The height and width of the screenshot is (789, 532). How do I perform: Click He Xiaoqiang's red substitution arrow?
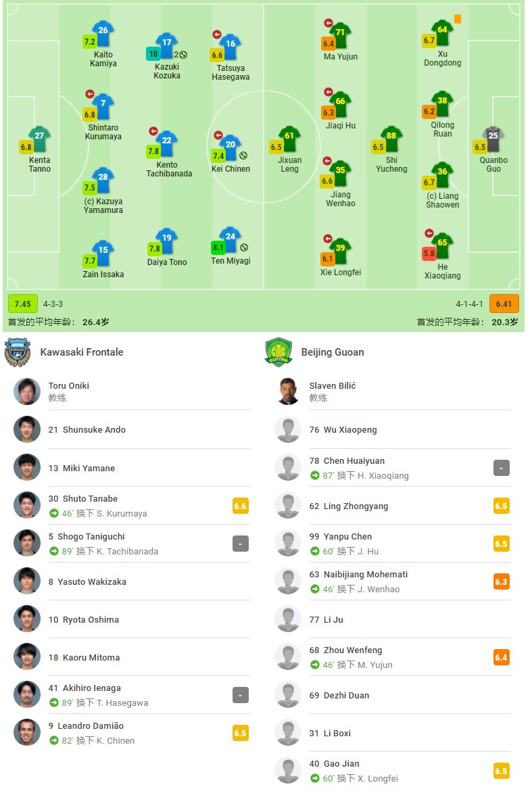click(429, 233)
